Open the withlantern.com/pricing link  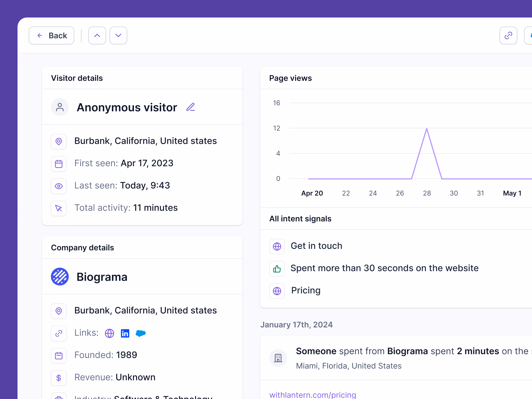click(312, 395)
